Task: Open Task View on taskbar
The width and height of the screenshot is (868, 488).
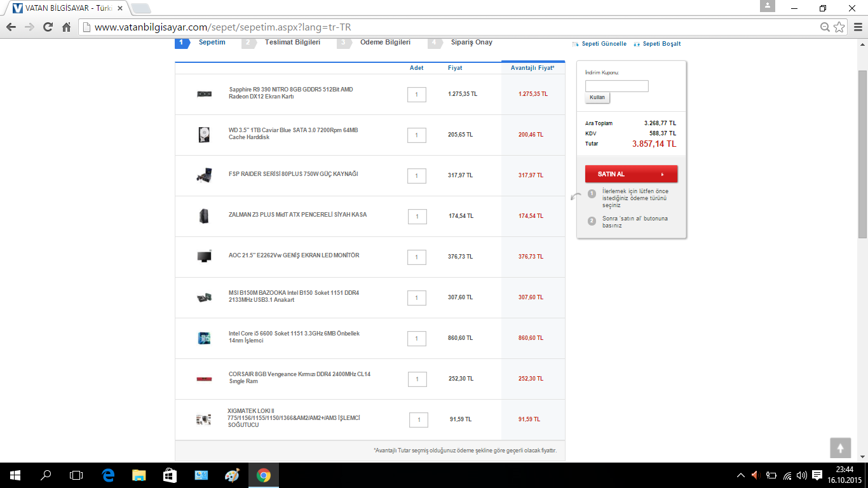Action: pos(76,475)
